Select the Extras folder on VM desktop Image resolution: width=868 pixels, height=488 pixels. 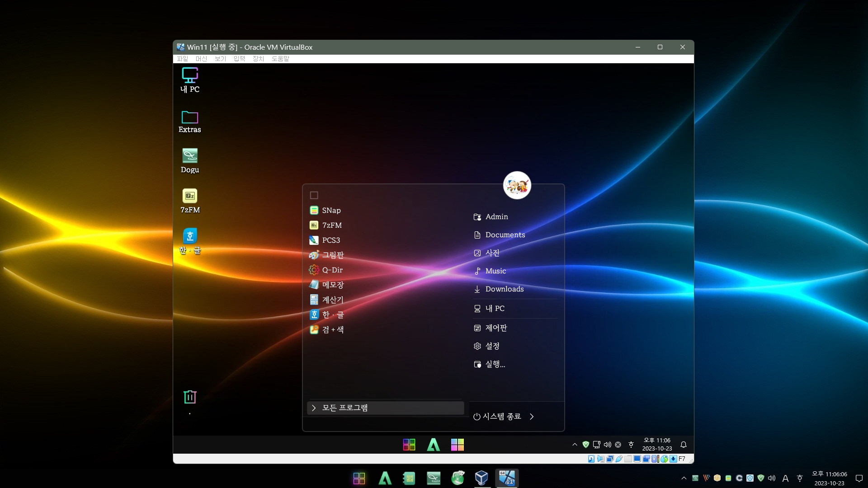(x=190, y=121)
